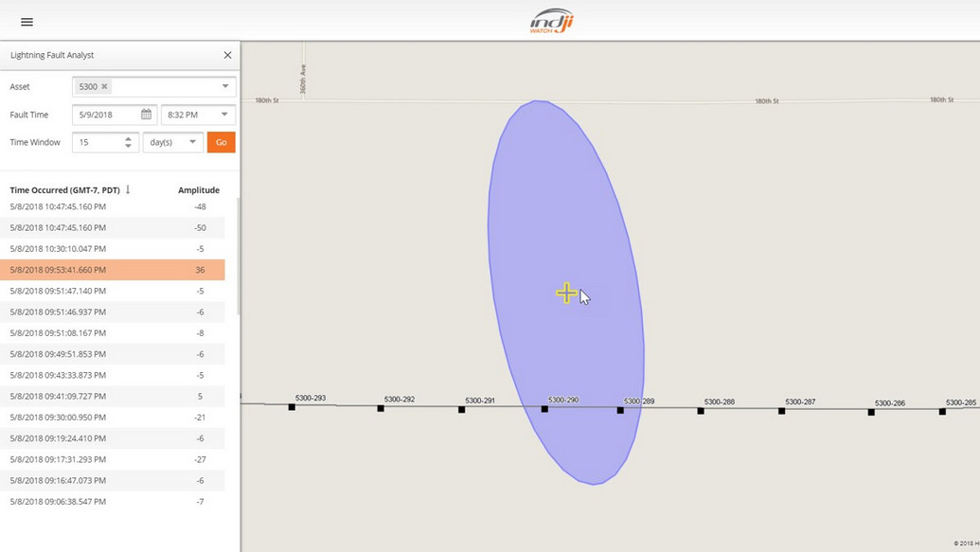Select strike at 5/8/2018 09:49:51.853 PM
Image resolution: width=980 pixels, height=552 pixels.
point(113,354)
